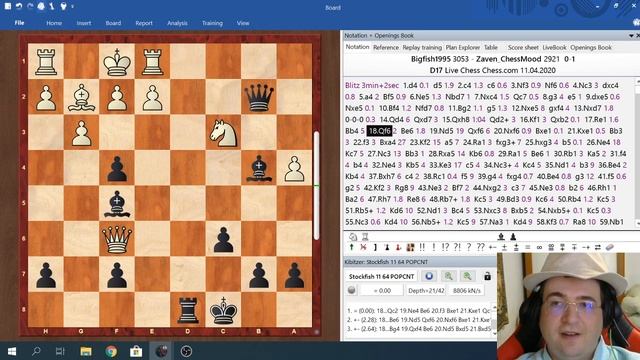Stop the Stockfish engine with the blue button

coord(429,276)
